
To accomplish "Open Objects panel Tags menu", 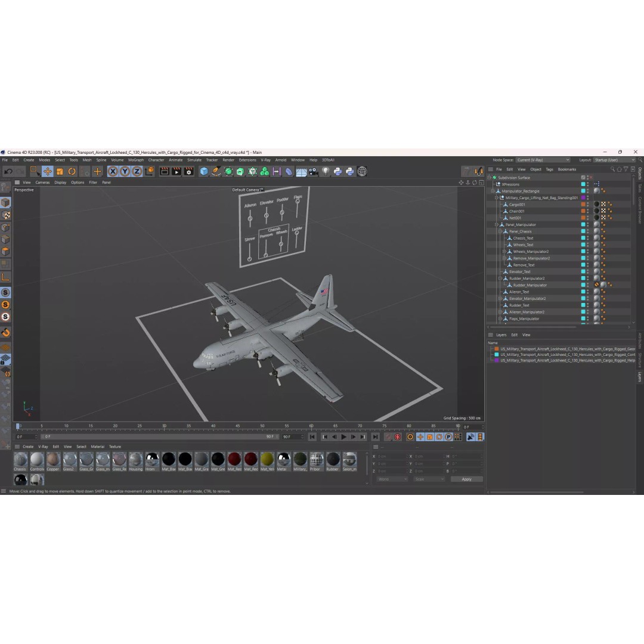I will coord(550,169).
